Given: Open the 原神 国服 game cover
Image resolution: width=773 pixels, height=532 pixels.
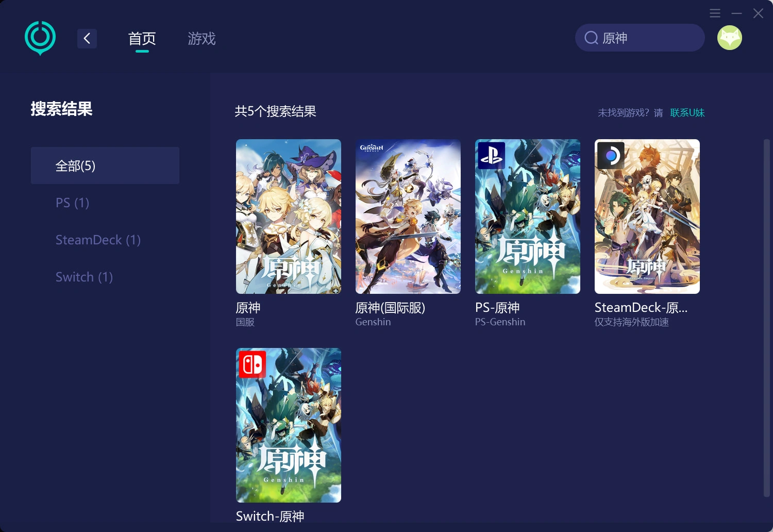Looking at the screenshot, I should pyautogui.click(x=289, y=217).
